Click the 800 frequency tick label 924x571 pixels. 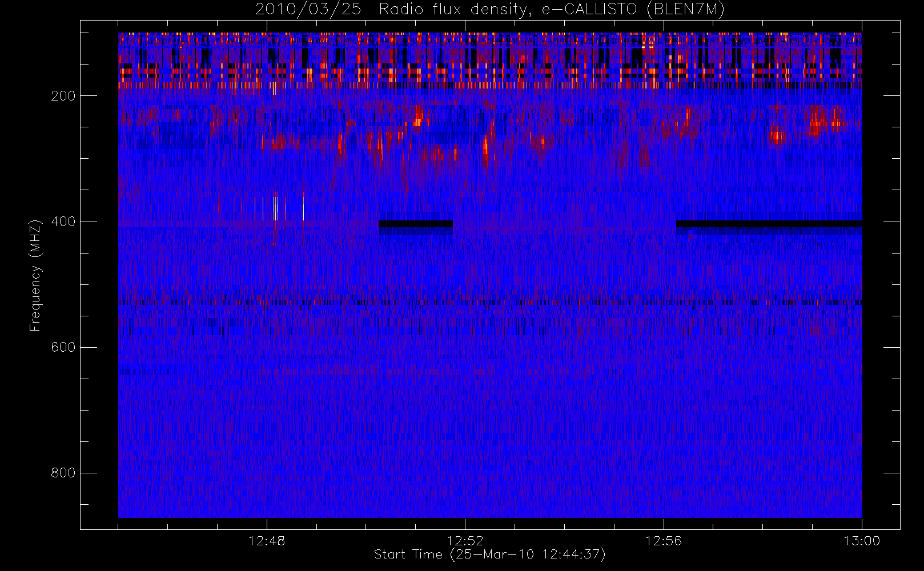coord(63,473)
